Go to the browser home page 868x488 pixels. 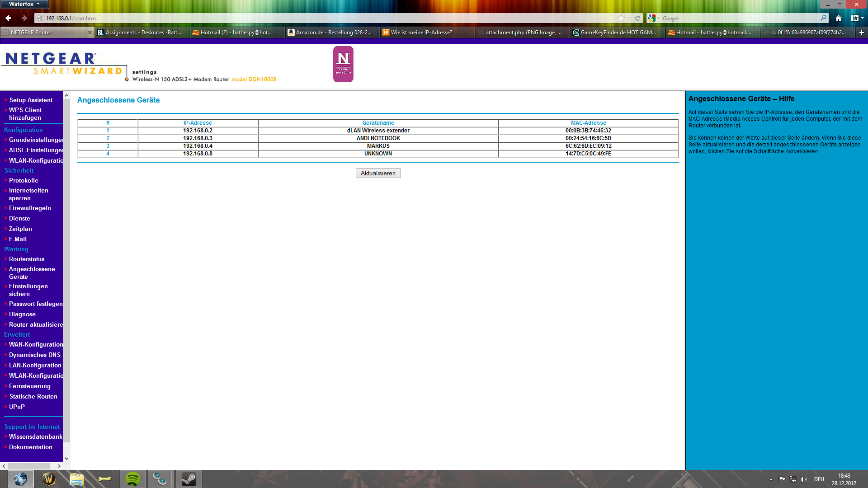tap(839, 18)
